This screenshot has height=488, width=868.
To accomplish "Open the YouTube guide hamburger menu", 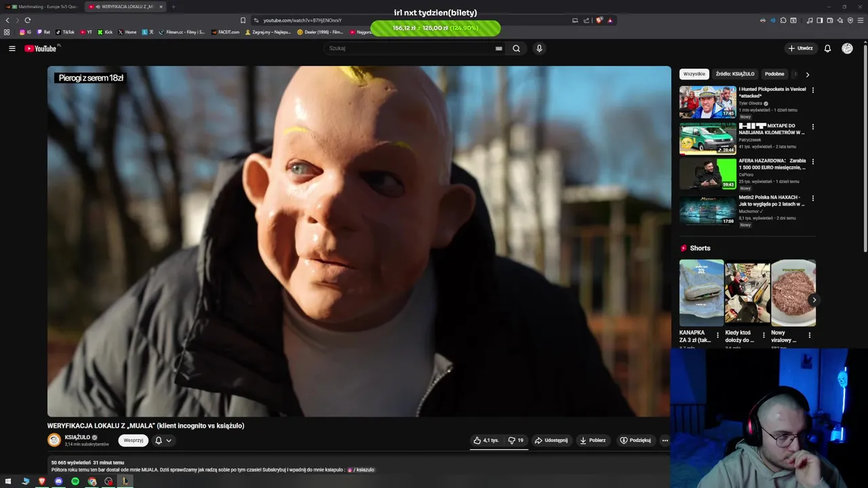I will pyautogui.click(x=12, y=48).
